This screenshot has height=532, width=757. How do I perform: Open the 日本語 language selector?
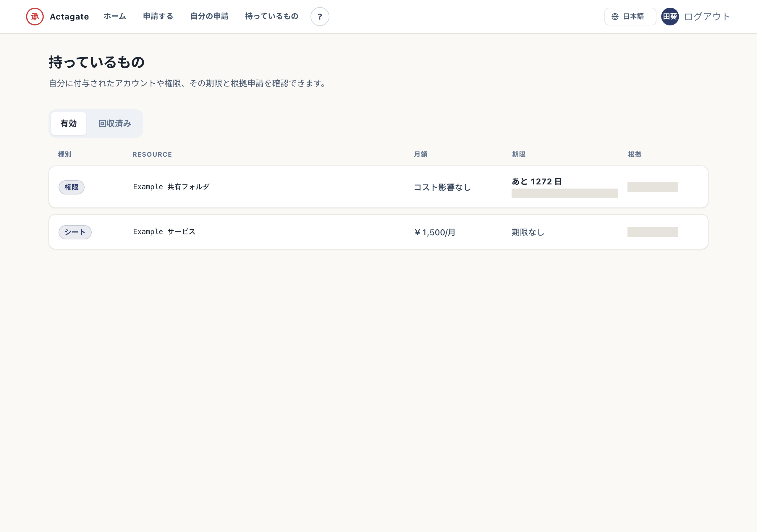(x=630, y=17)
